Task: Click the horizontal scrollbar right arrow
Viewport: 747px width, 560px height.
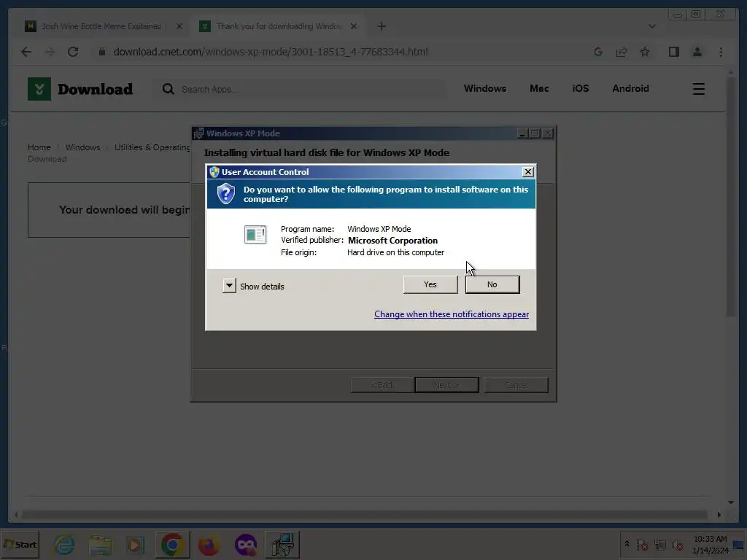Action: pyautogui.click(x=719, y=514)
